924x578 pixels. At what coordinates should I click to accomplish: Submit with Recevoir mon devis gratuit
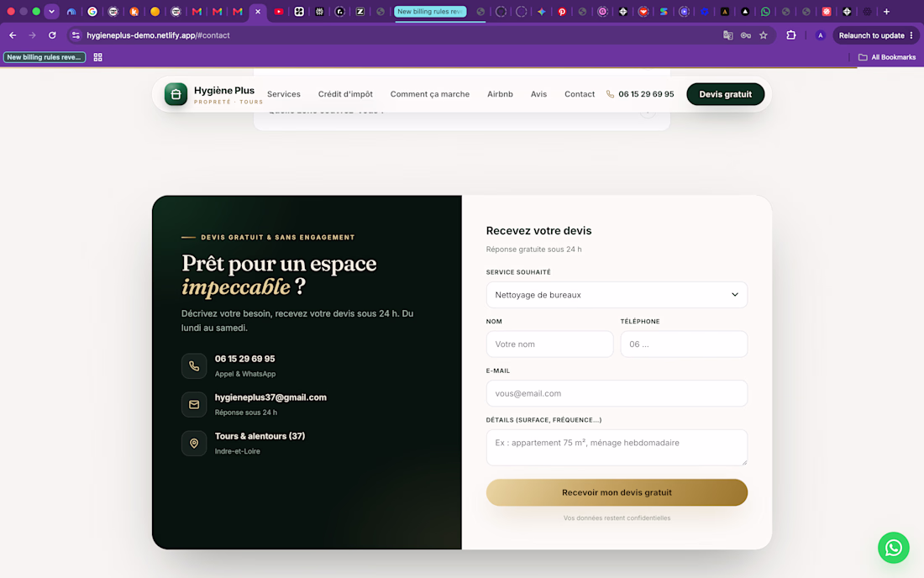click(617, 492)
